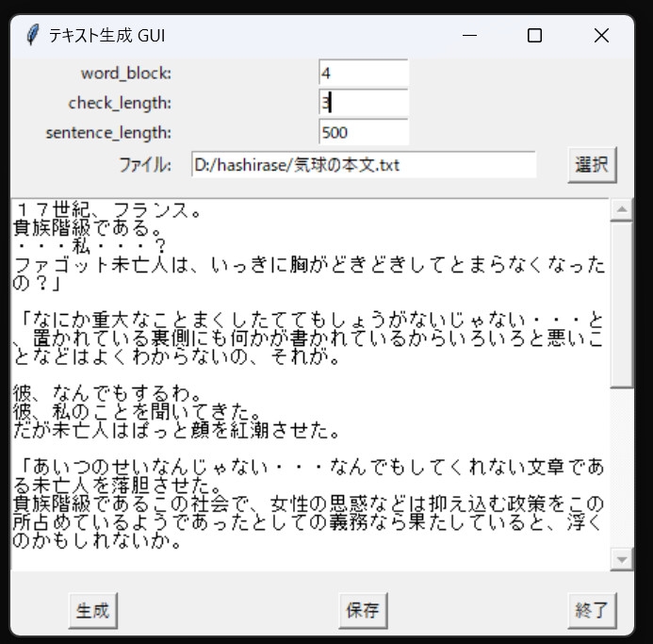Click the feather icon in the title bar
The width and height of the screenshot is (653, 644).
click(32, 35)
